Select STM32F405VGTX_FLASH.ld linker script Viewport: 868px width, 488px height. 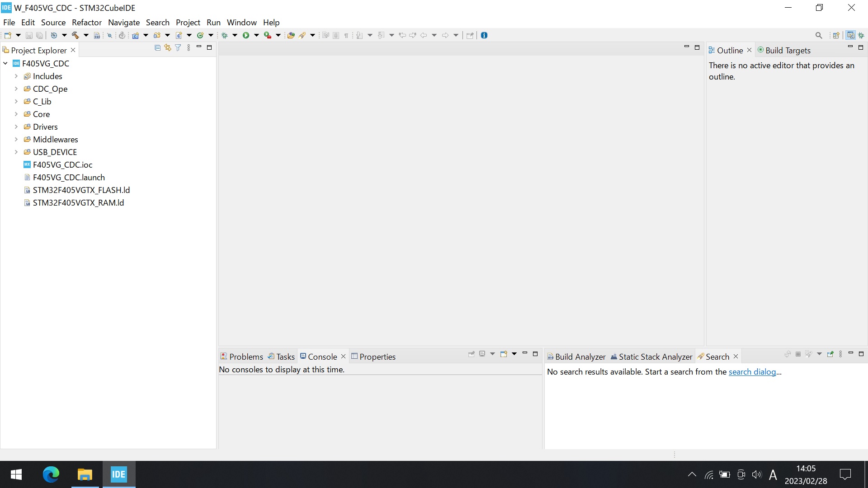pyautogui.click(x=81, y=189)
